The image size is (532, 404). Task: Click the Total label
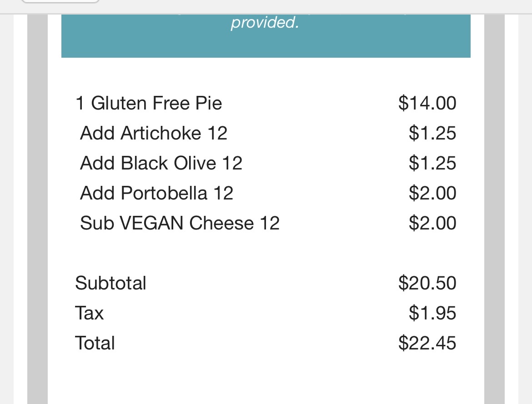95,343
